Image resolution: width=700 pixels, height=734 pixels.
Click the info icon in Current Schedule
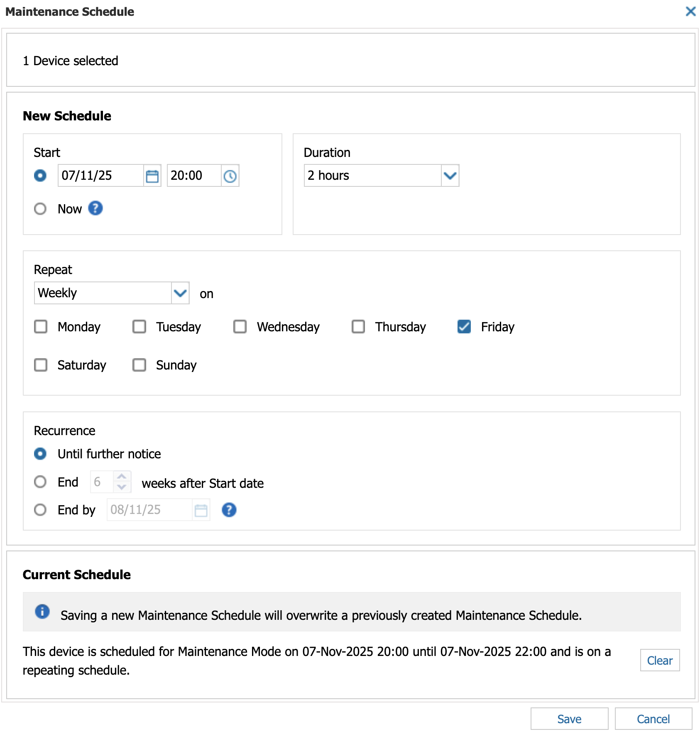[42, 612]
